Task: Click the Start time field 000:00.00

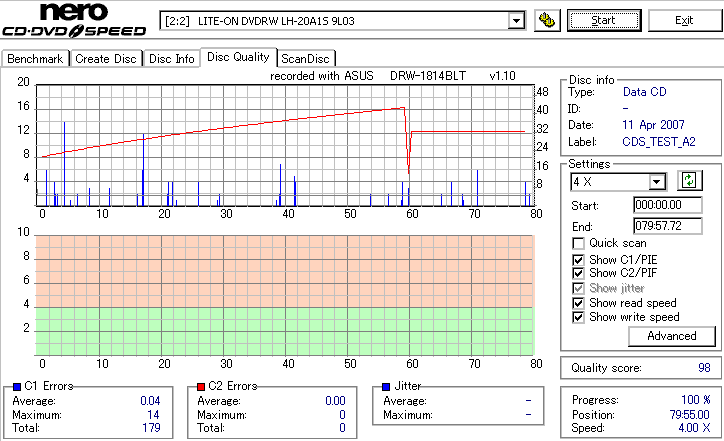Action: [668, 205]
